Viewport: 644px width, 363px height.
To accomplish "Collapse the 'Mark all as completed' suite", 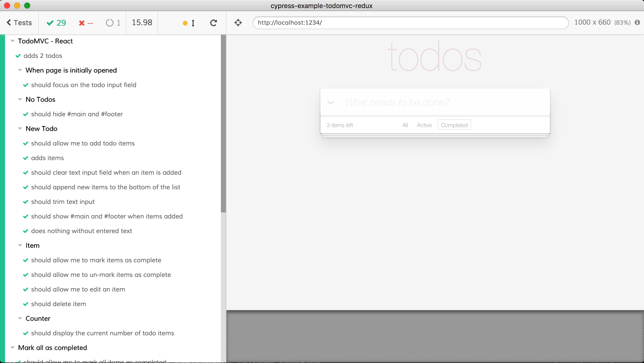I will click(12, 347).
